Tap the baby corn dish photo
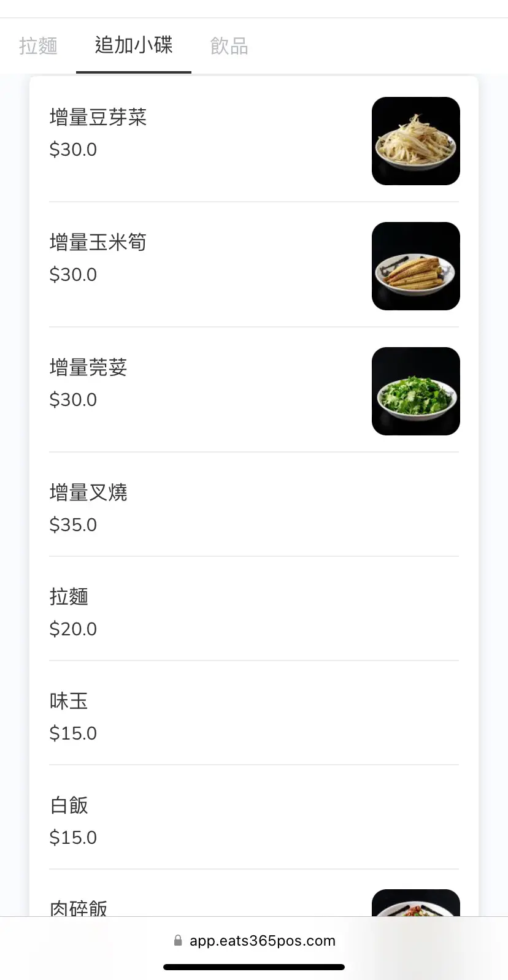This screenshot has width=508, height=980. [415, 266]
